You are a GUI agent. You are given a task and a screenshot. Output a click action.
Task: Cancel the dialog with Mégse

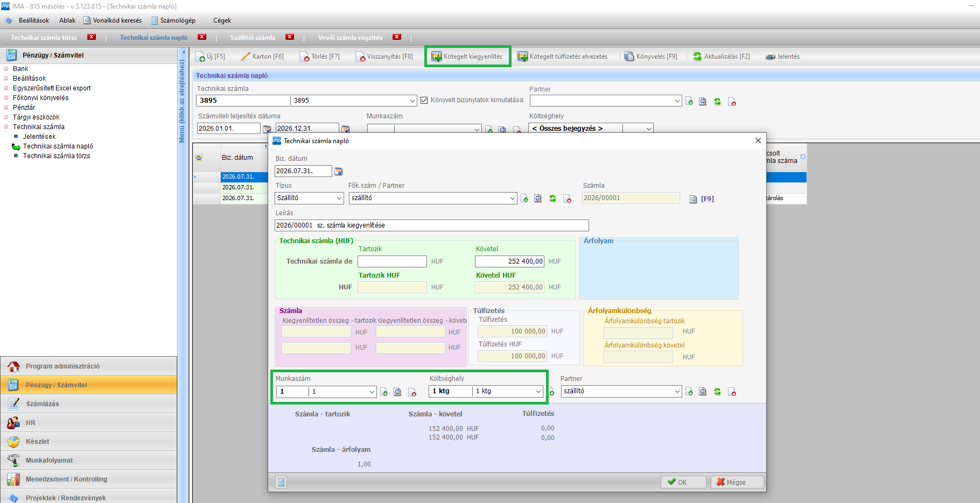click(x=737, y=482)
